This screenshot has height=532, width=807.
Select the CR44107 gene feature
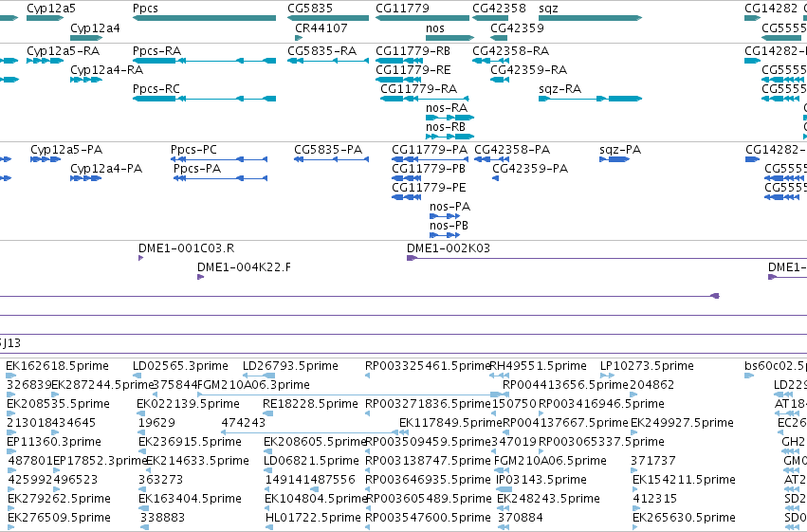[x=299, y=38]
